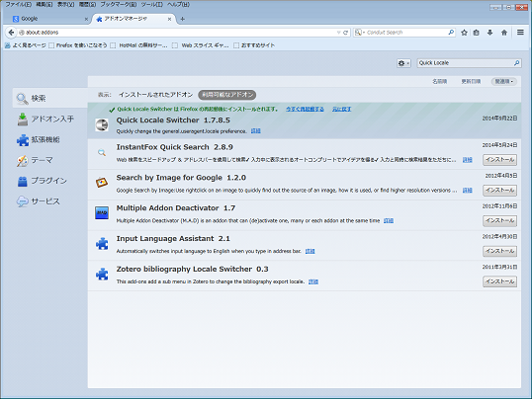
Task: Sort results by update date
Action: 471,81
